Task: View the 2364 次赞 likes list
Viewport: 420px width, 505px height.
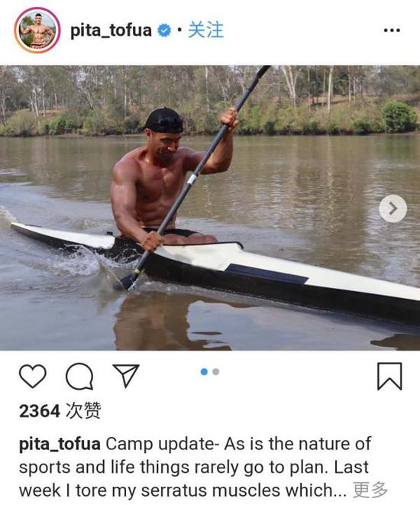Action: 60,410
